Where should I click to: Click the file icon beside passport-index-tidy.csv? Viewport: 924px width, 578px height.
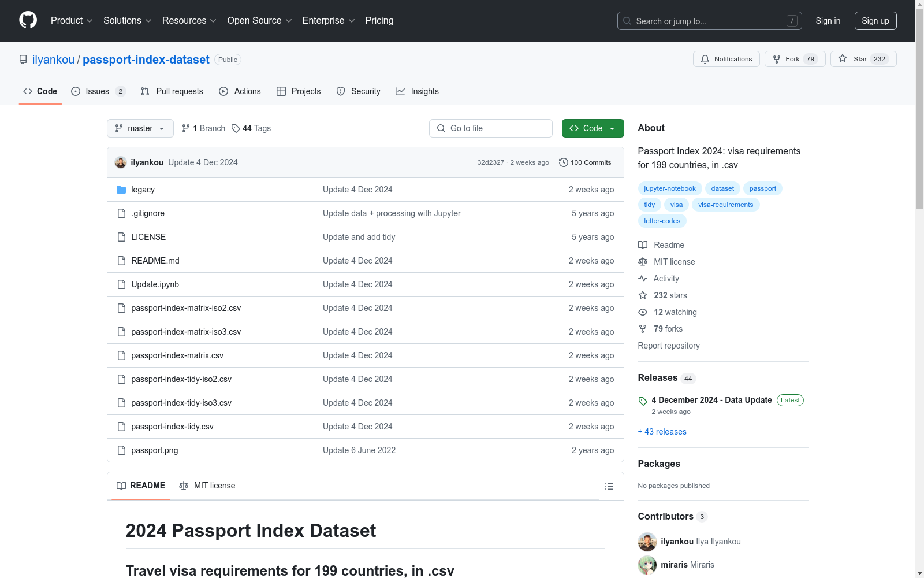[x=121, y=427]
